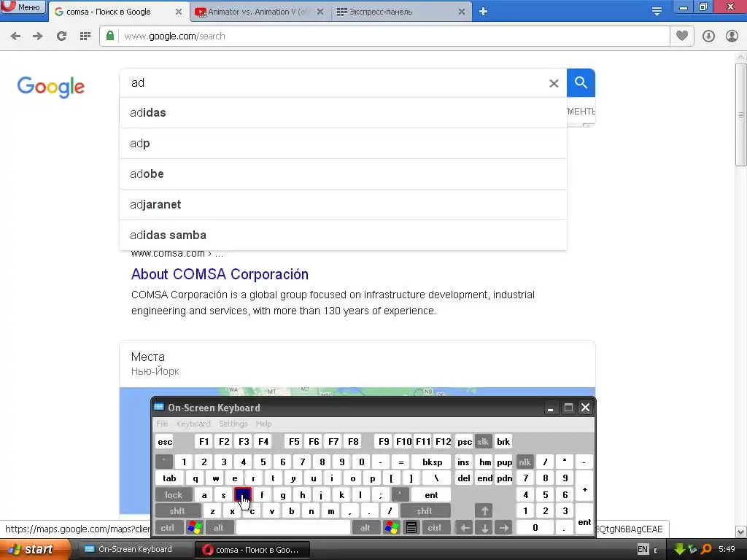Close the Экспресс-панель tab

pos(462,12)
